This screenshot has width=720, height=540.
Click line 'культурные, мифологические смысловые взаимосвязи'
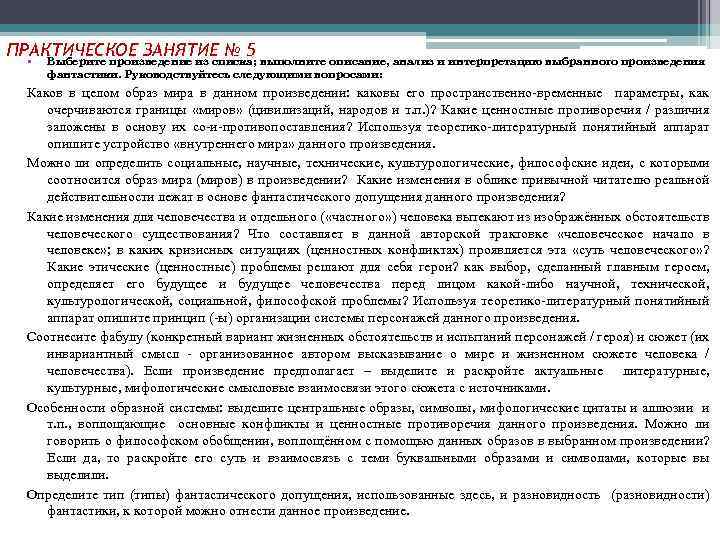click(x=298, y=388)
